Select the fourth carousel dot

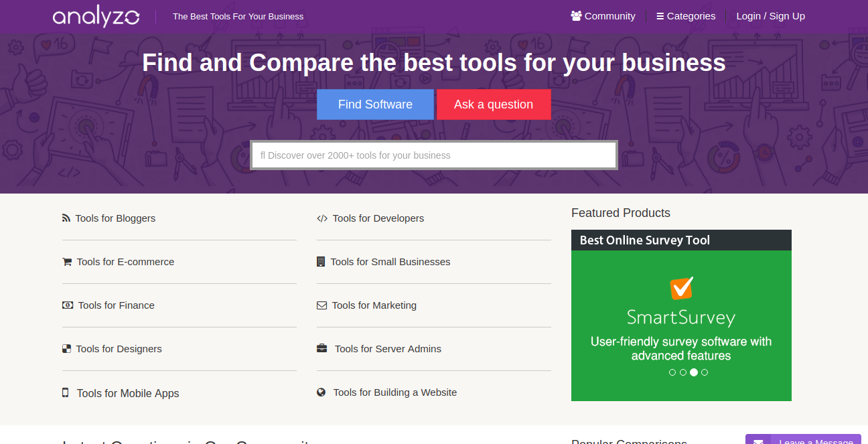(705, 372)
